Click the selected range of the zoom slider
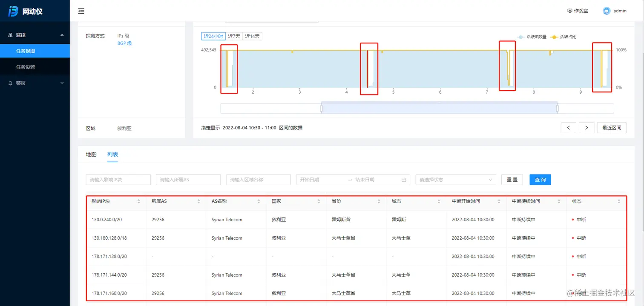Viewport: 644px width, 306px height. [439, 109]
